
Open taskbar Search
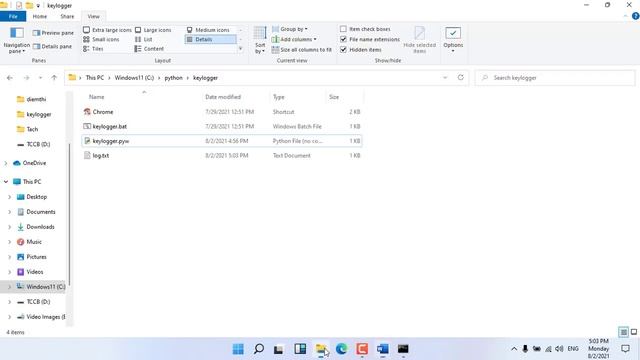coord(259,349)
